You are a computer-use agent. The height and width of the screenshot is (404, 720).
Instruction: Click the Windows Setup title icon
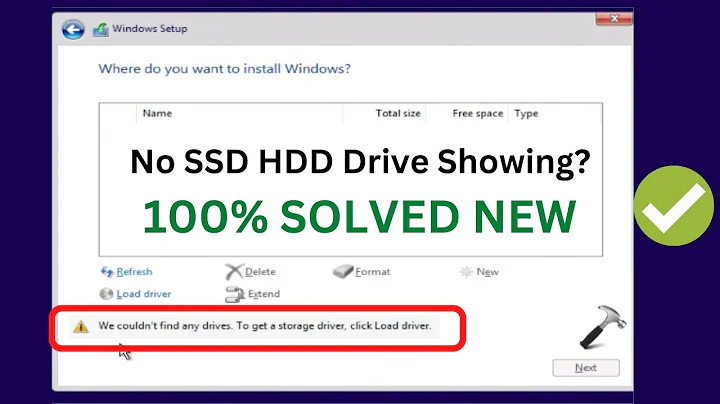(x=101, y=30)
